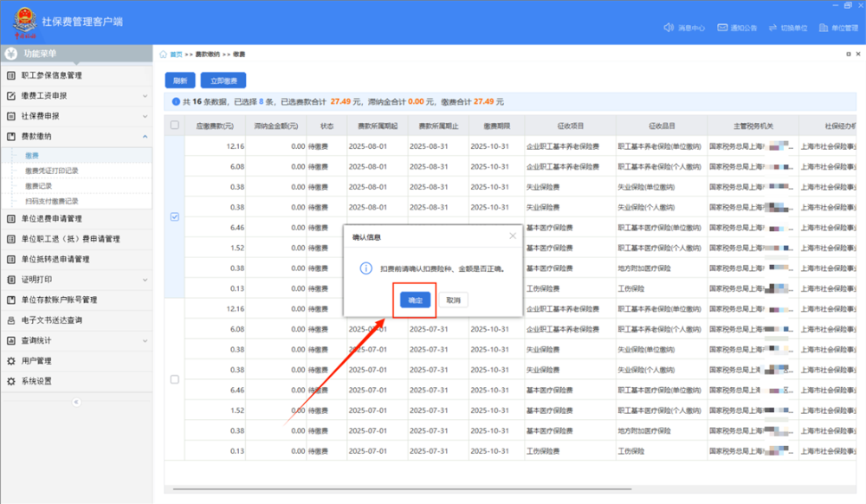Uncheck the checked first group checkbox

click(175, 217)
